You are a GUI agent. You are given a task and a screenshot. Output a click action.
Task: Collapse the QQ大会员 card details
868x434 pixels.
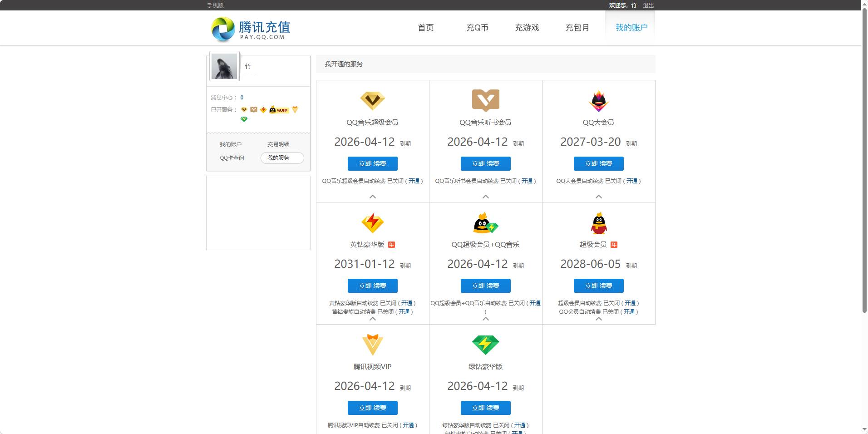click(599, 197)
